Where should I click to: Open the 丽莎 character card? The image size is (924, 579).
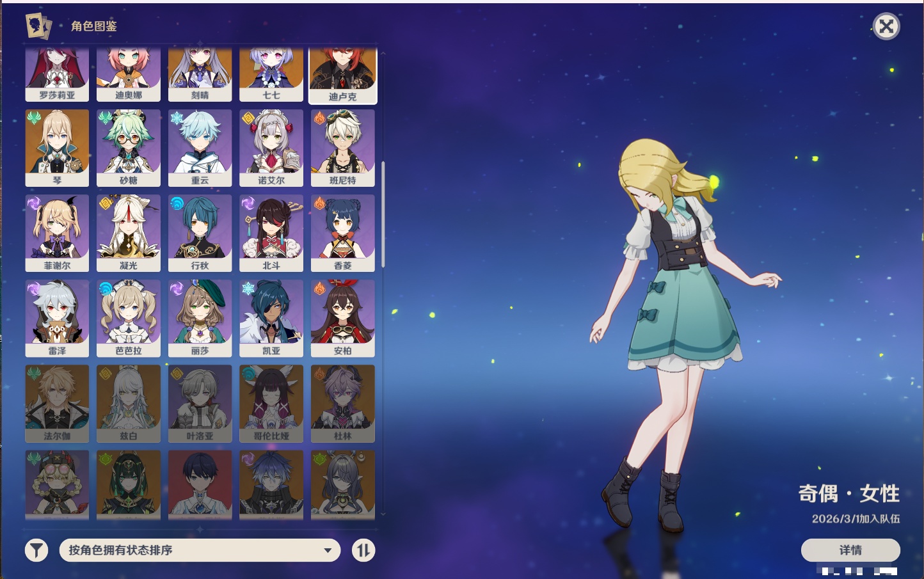(x=200, y=318)
